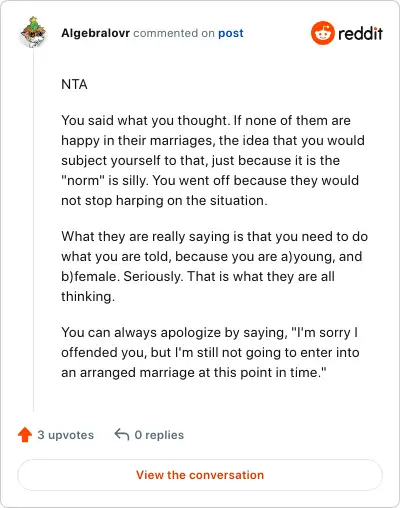
Task: Click the "0 replies" count label
Action: click(x=159, y=435)
